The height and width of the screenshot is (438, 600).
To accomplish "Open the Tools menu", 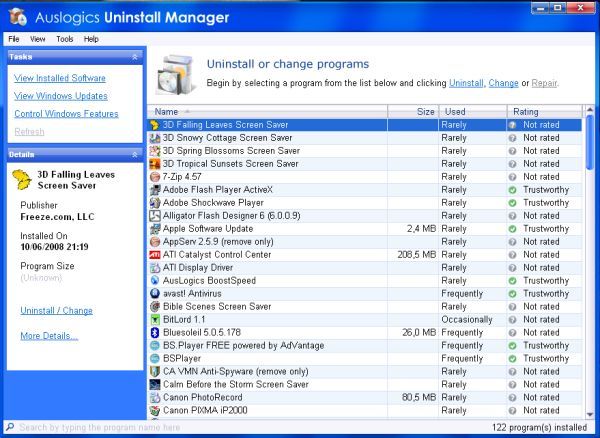I will (65, 39).
